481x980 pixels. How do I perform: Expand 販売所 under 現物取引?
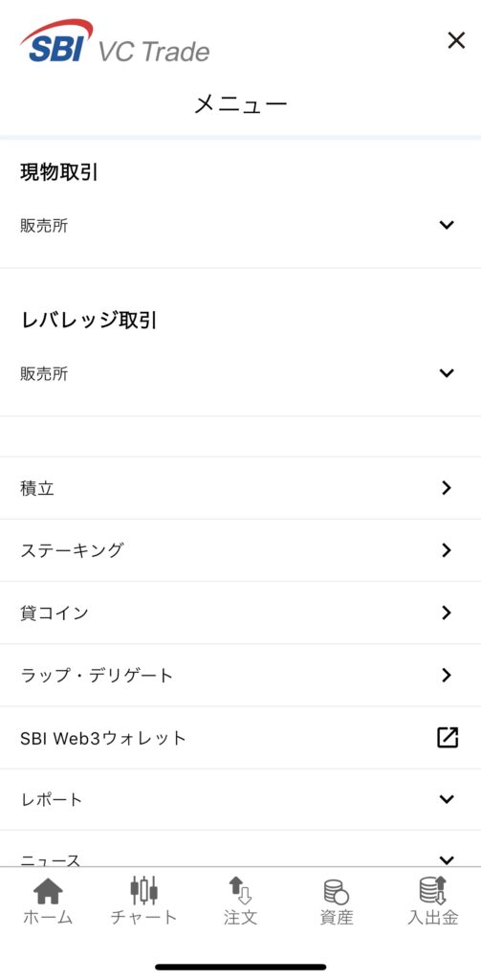coord(241,225)
